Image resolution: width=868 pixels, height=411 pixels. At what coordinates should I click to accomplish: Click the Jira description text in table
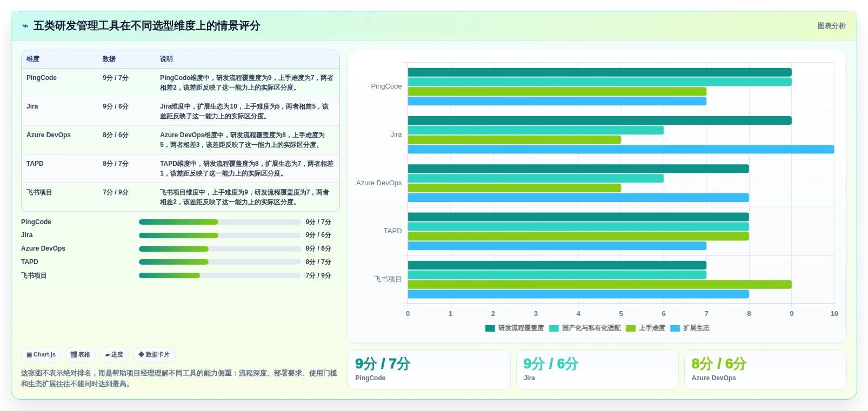(245, 111)
